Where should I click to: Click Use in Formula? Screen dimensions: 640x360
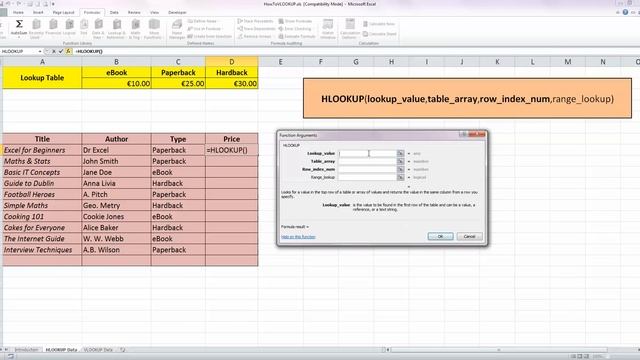[204, 29]
